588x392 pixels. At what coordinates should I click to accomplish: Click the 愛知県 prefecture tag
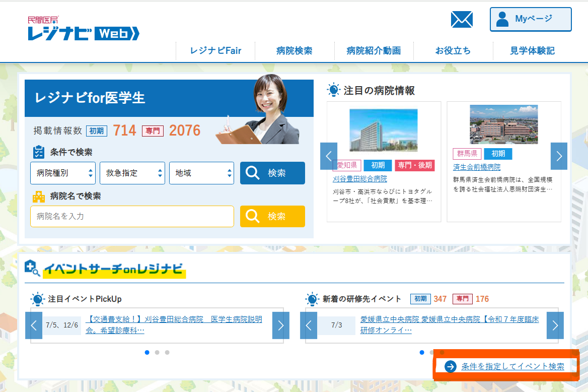point(347,165)
